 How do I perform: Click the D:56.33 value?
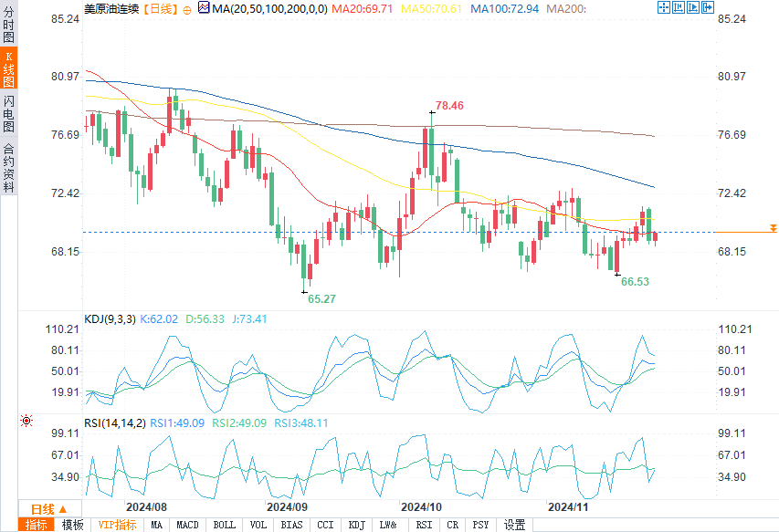point(205,319)
